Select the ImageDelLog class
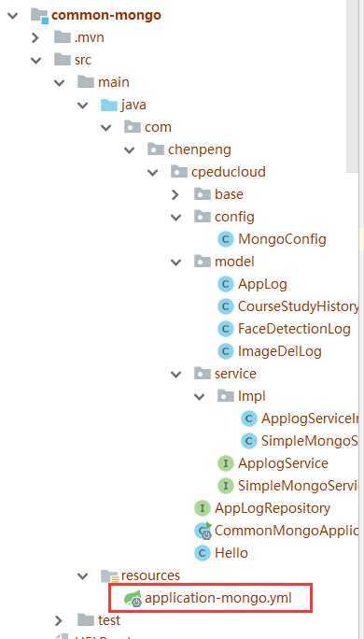 coord(270,351)
